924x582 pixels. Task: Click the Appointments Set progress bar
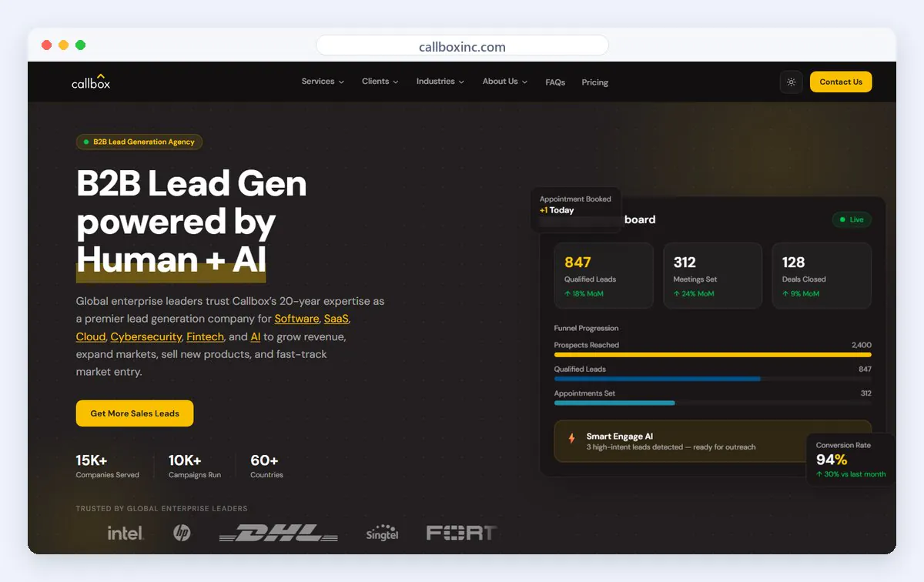[713, 403]
